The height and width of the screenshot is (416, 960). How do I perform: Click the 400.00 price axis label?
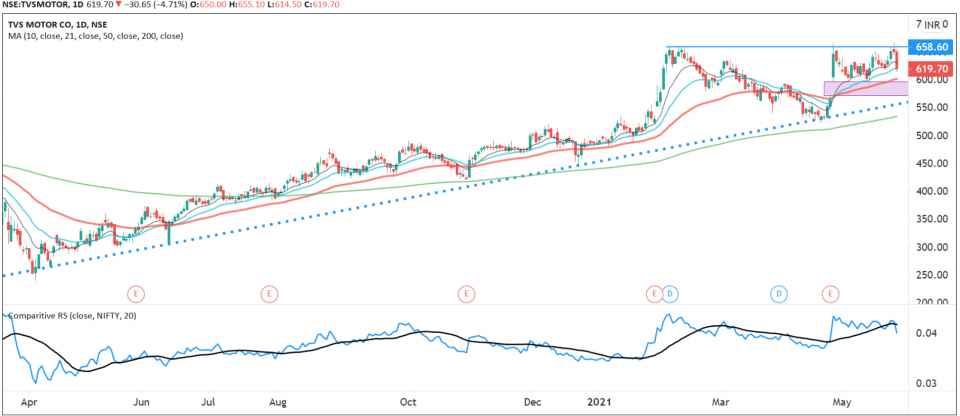click(932, 192)
